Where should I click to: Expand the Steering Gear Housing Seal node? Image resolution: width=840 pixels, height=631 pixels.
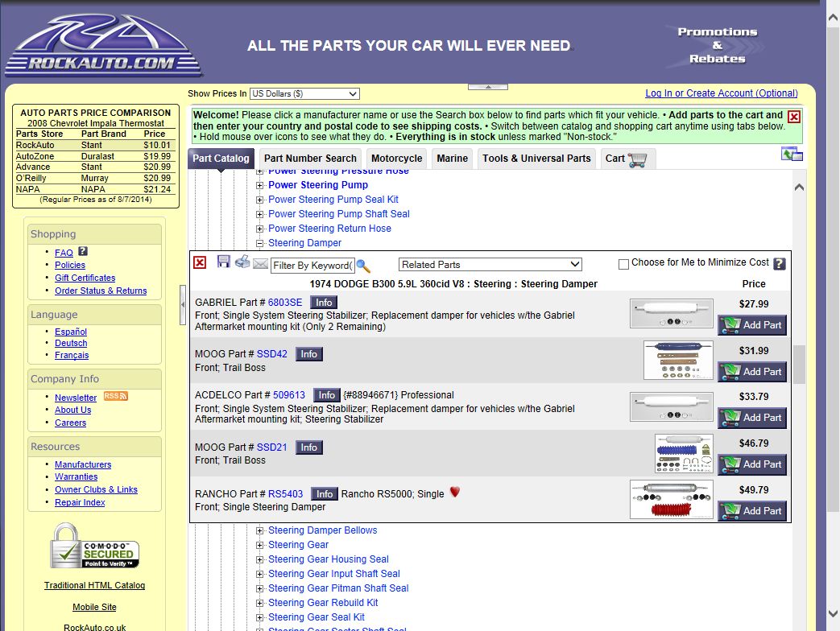pos(260,560)
